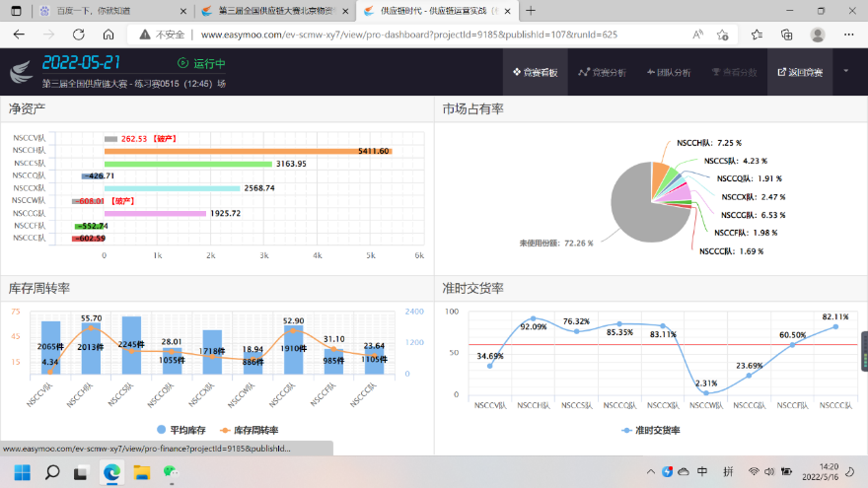Open Edge settings and more ellipsis menu

[848, 34]
